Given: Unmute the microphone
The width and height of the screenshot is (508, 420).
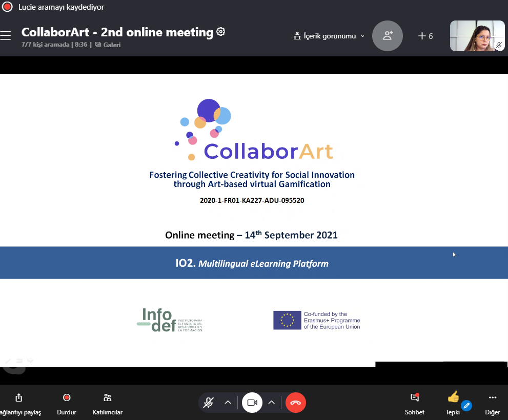Looking at the screenshot, I should pyautogui.click(x=208, y=403).
